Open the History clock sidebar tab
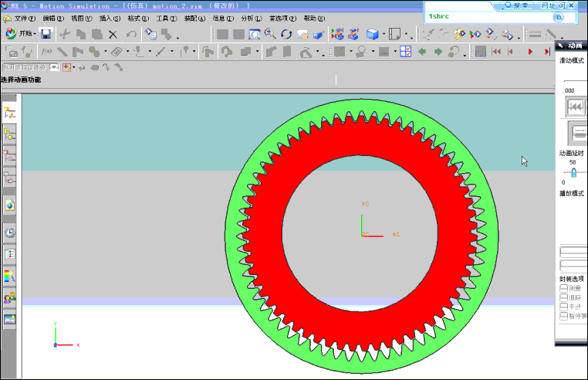The height and width of the screenshot is (380, 588). pyautogui.click(x=9, y=232)
